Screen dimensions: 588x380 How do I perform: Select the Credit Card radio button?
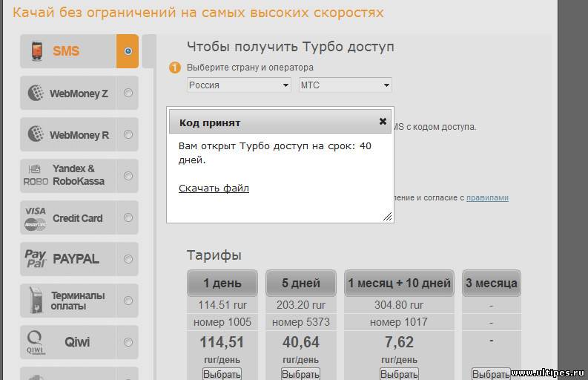tap(128, 218)
